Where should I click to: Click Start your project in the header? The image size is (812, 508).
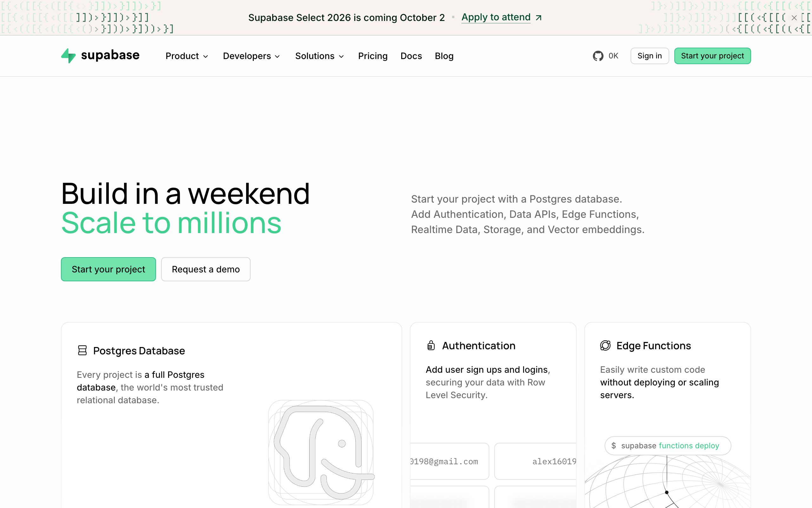[x=712, y=56]
